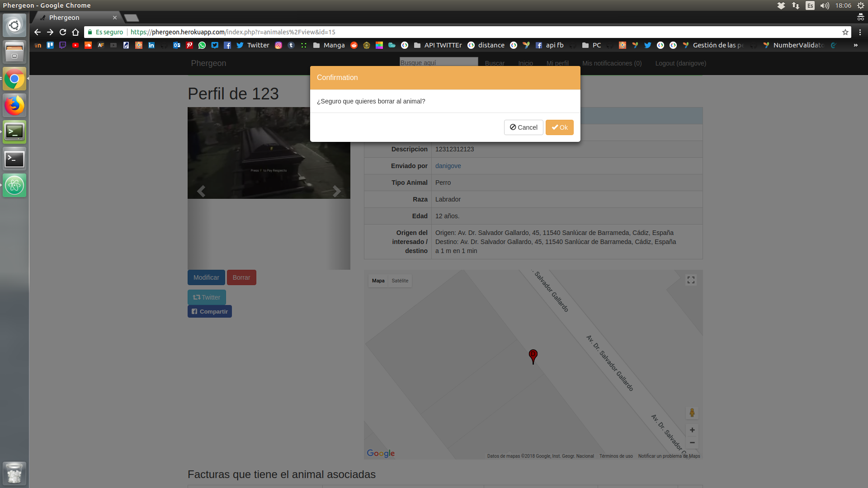868x488 pixels.
Task: Click the address bar URL
Action: point(233,32)
